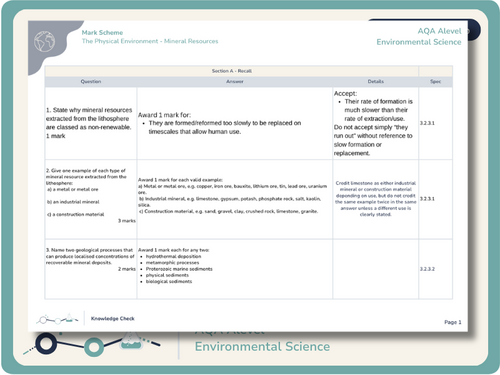This screenshot has height=375, width=500.
Task: Select the "c) Construction material, e.g. sand" answer line
Action: 228,211
